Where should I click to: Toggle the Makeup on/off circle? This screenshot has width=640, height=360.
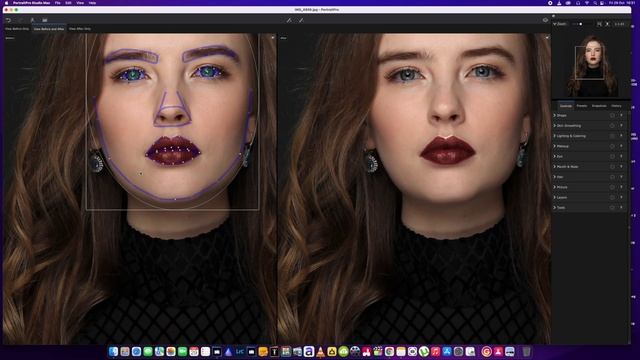pyautogui.click(x=612, y=146)
